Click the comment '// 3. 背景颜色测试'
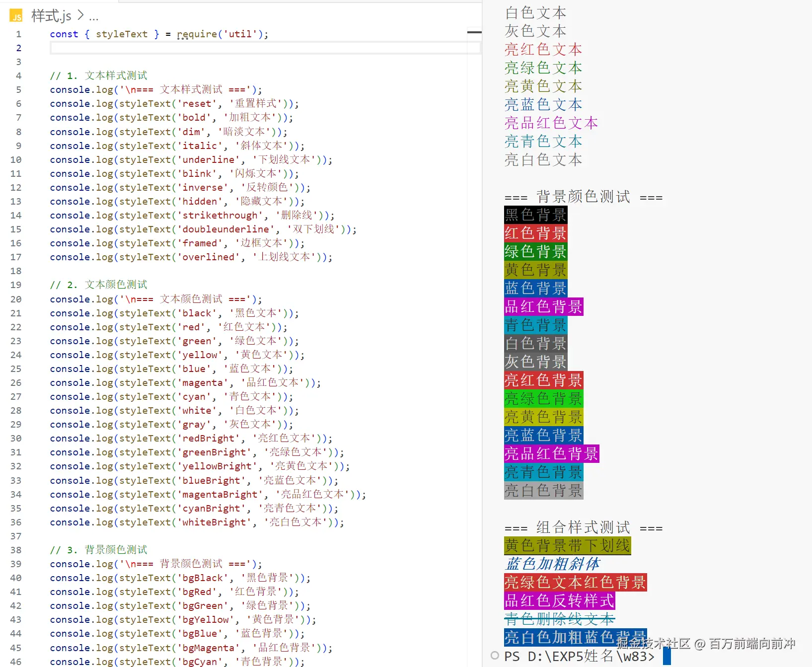 click(x=98, y=550)
